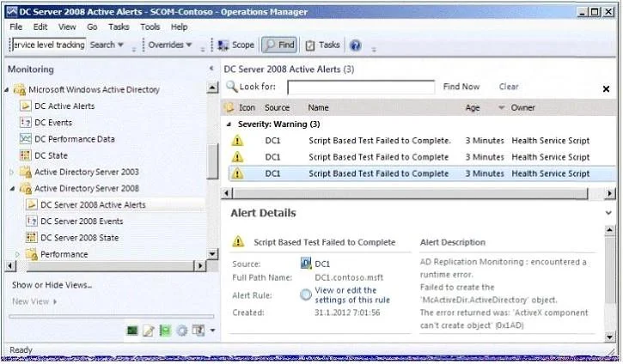This screenshot has width=623, height=364.
Task: Collapse the Microsoft Windows Active Directory node
Action: click(x=7, y=90)
